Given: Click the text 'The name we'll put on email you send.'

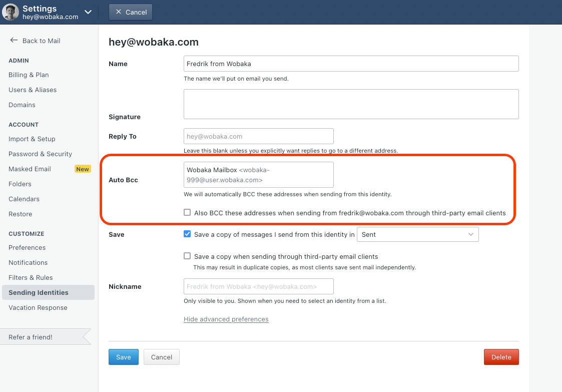Looking at the screenshot, I should 236,79.
